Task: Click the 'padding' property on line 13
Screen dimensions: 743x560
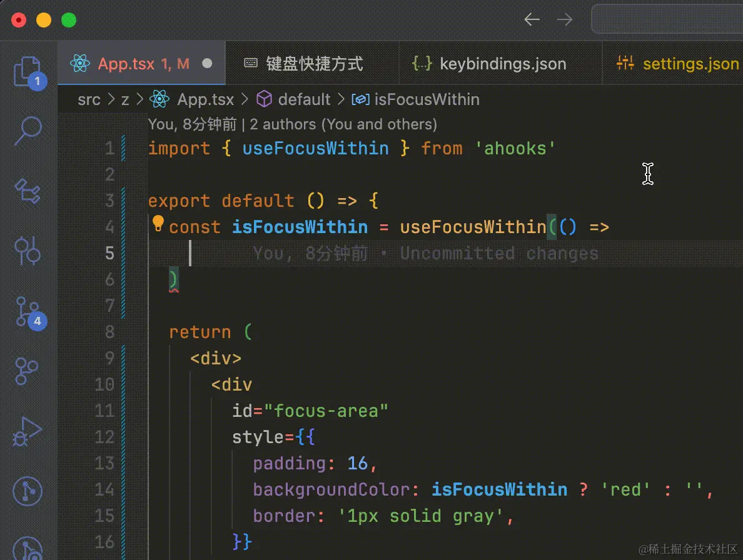Action: click(x=289, y=464)
